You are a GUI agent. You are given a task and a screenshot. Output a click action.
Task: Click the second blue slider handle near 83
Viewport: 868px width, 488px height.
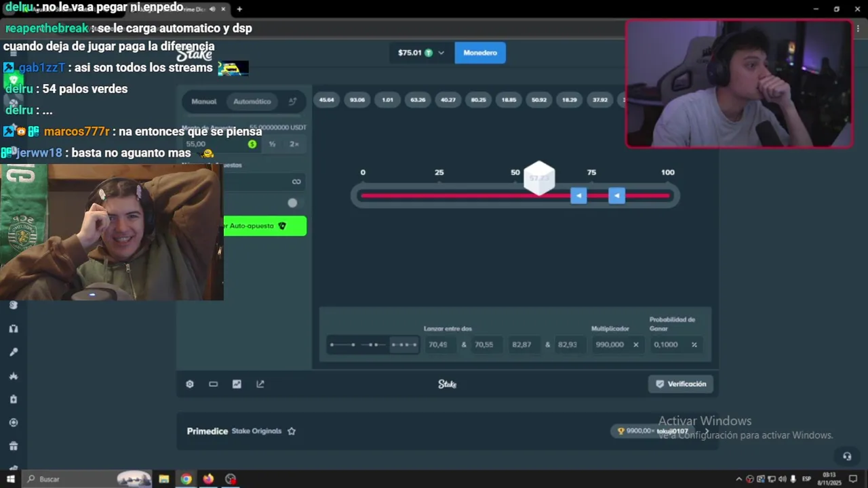click(616, 196)
